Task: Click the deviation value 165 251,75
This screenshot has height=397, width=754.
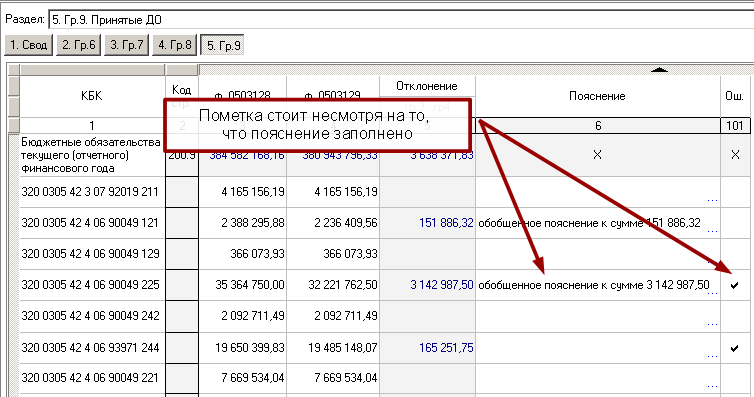Action: click(x=446, y=347)
